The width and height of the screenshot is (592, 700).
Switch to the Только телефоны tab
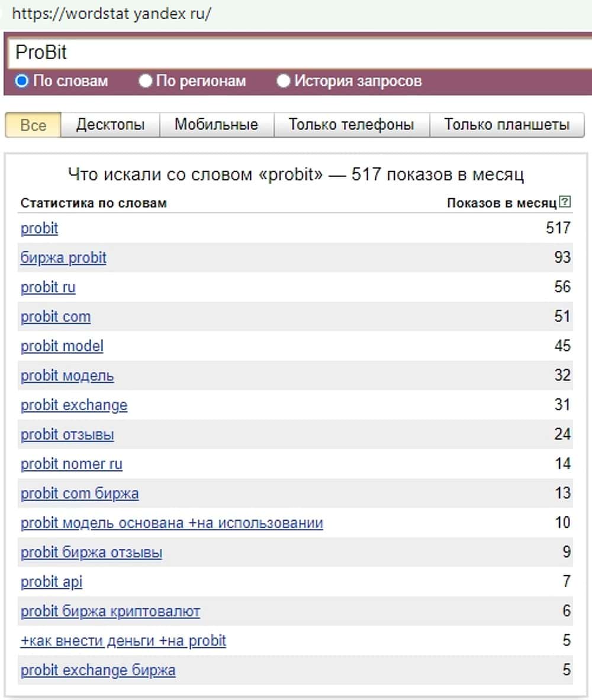pos(351,125)
